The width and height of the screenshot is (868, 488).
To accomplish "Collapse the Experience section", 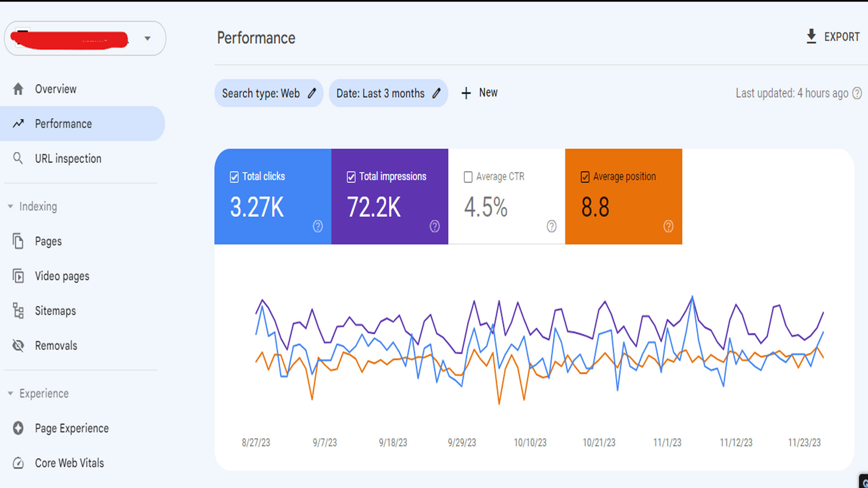I will pyautogui.click(x=10, y=394).
